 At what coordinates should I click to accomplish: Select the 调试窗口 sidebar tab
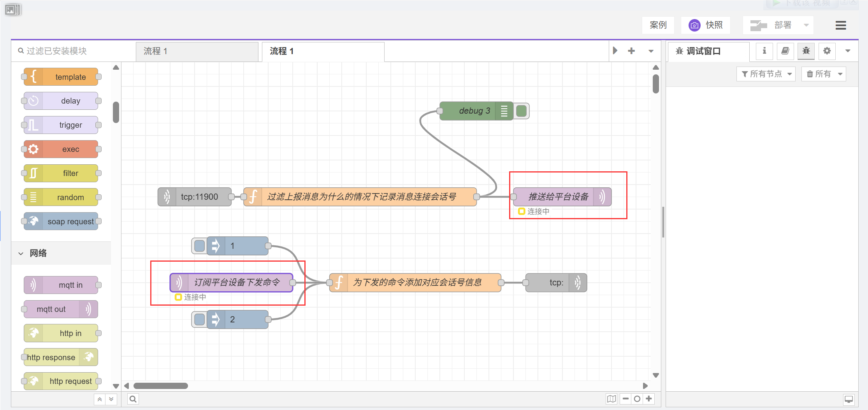(703, 51)
